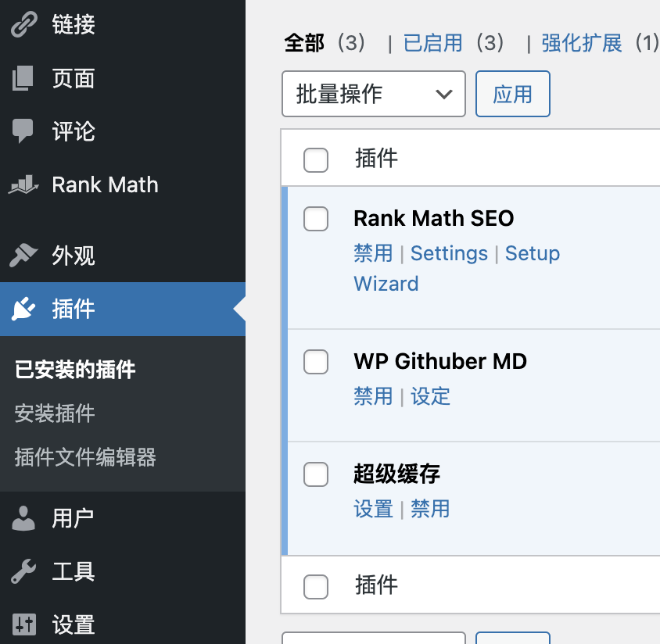The image size is (660, 644).
Task: Tick the WP Githuber MD checkbox
Action: (316, 362)
